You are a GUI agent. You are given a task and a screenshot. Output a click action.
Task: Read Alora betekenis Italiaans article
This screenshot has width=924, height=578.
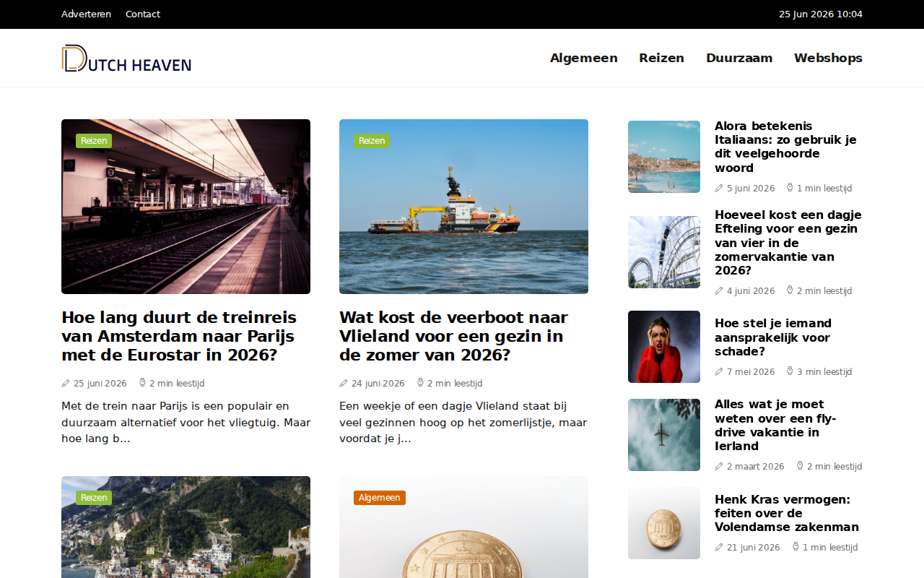click(785, 147)
